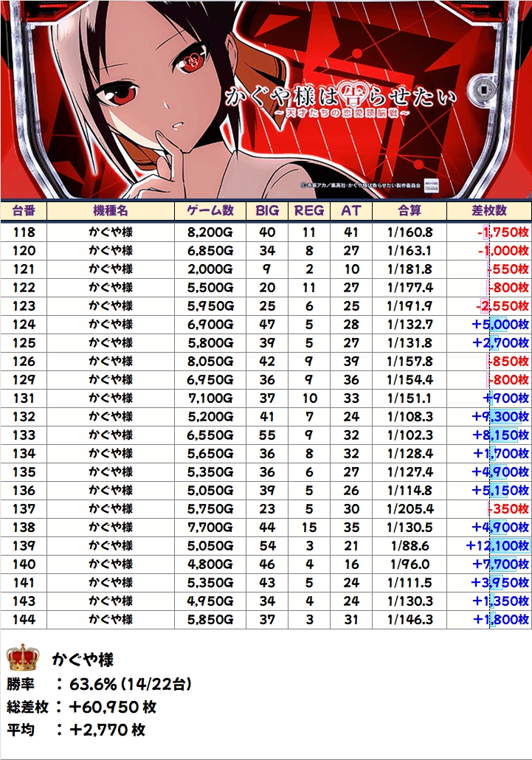Screen dimensions: 532x760
Task: Click the 4,800G game count
Action: click(x=210, y=564)
